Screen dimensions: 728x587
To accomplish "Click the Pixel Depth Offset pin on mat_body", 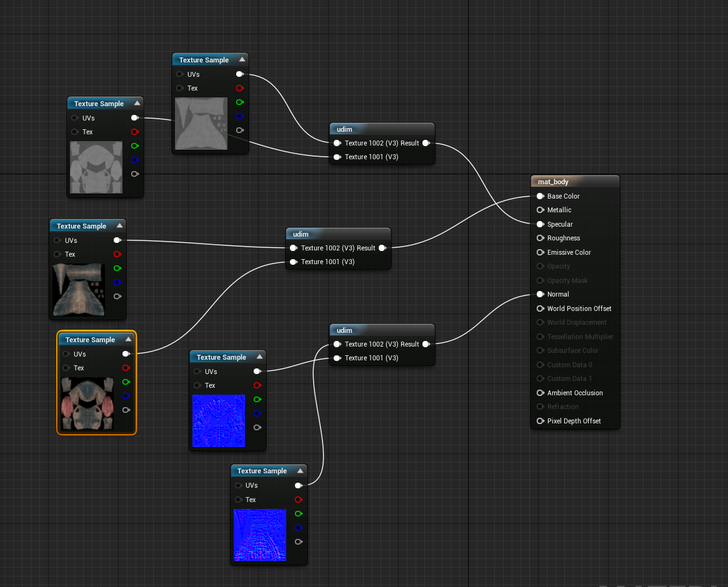I will click(x=540, y=421).
